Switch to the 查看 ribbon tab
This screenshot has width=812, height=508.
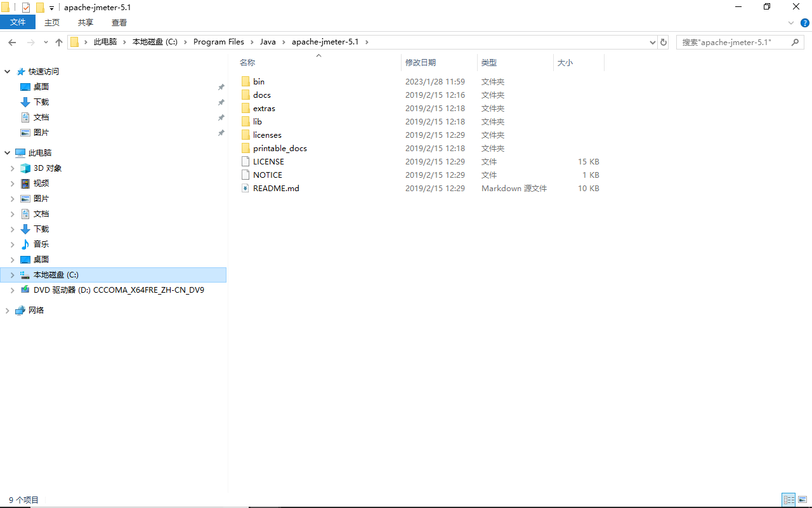click(119, 22)
